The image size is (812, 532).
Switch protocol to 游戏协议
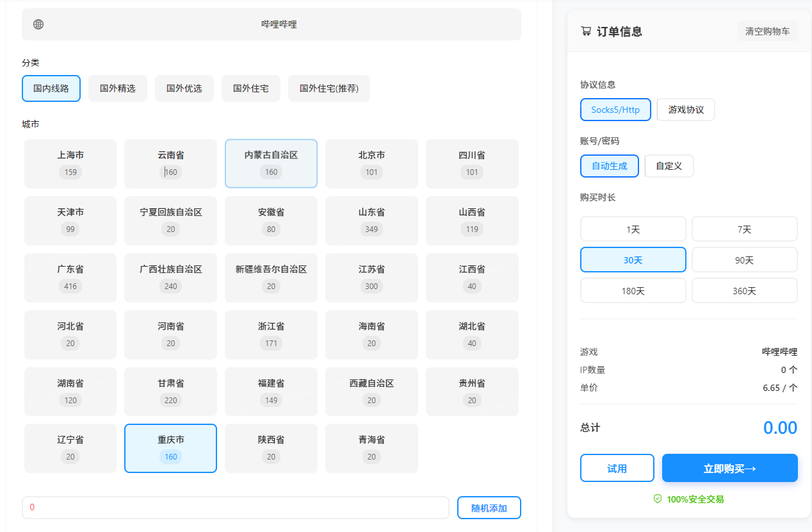[685, 110]
